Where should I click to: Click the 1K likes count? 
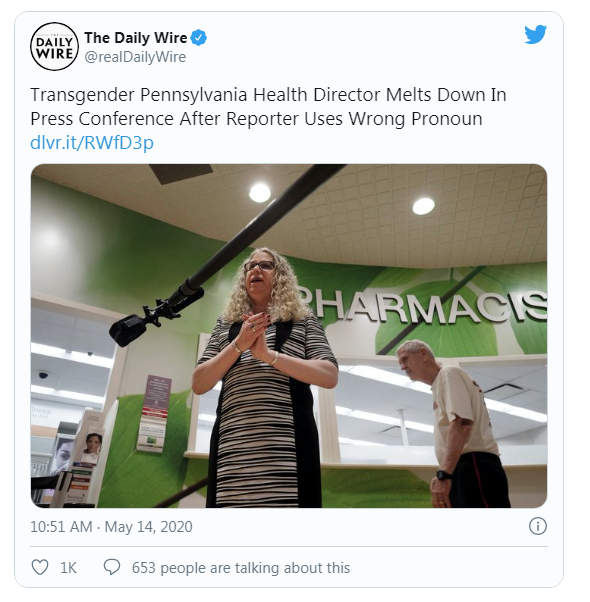pyautogui.click(x=68, y=567)
